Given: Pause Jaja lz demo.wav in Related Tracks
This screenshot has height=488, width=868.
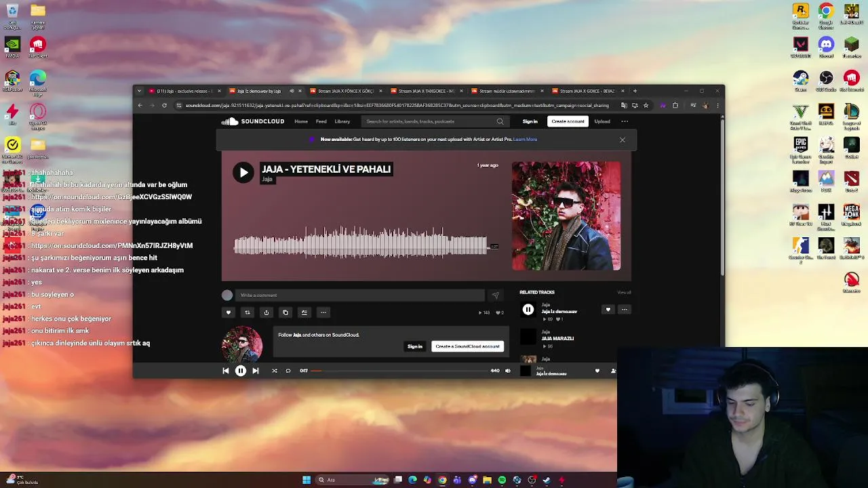Looking at the screenshot, I should pyautogui.click(x=528, y=310).
